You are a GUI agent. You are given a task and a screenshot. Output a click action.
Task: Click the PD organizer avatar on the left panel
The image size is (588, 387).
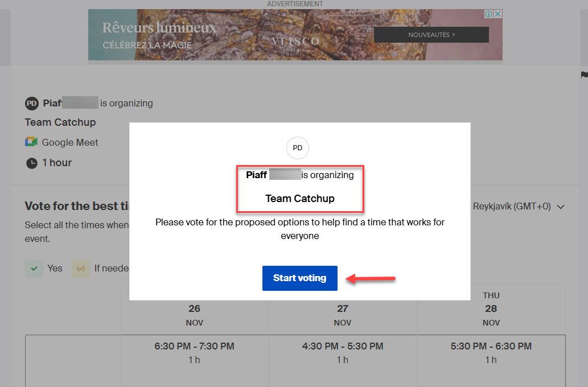[x=31, y=103]
